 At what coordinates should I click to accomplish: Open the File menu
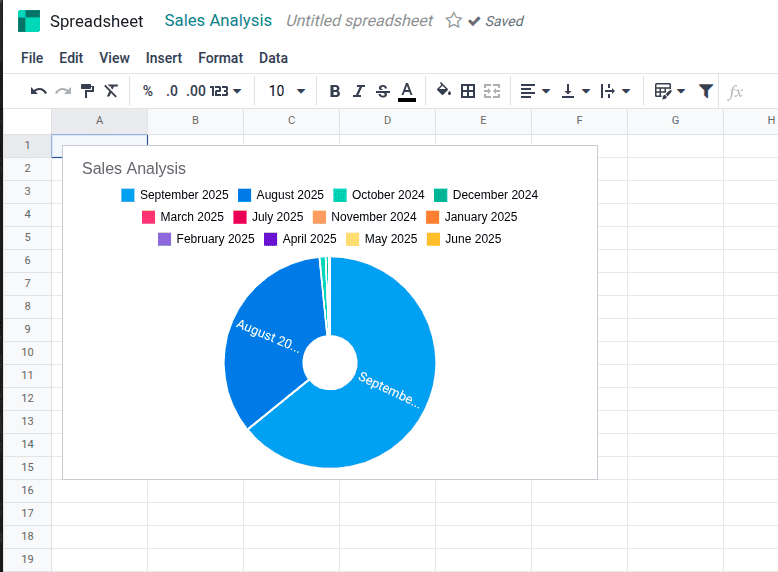pyautogui.click(x=32, y=58)
